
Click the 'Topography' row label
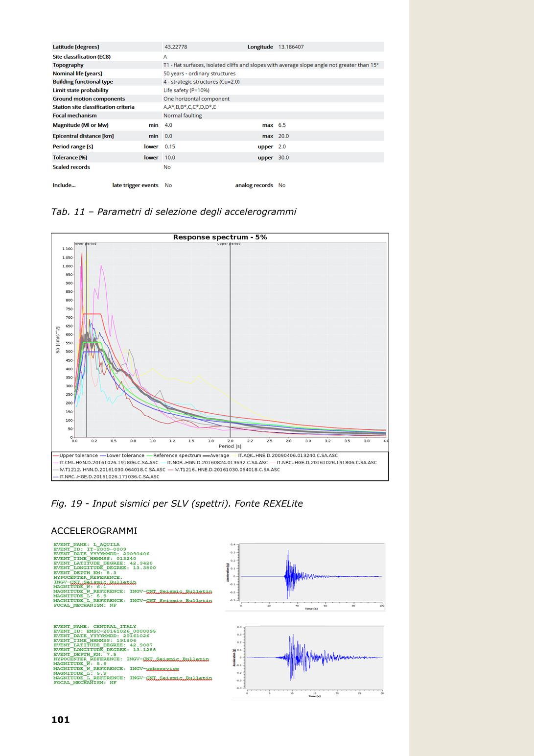[68, 65]
